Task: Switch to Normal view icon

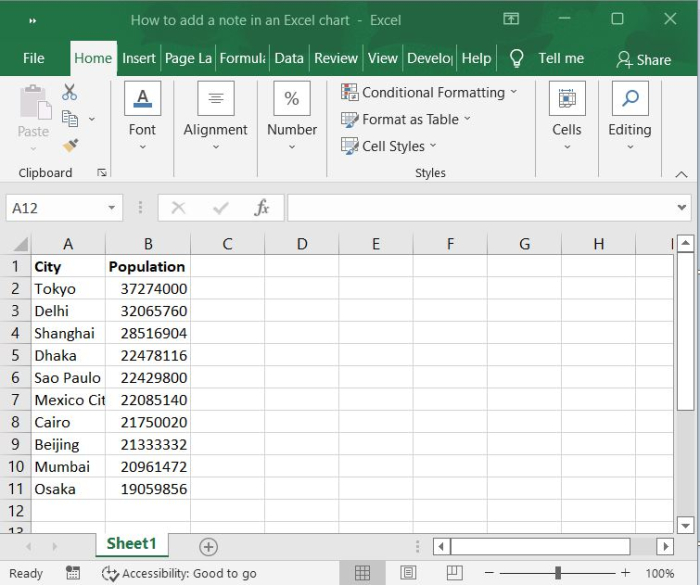Action: point(362,572)
